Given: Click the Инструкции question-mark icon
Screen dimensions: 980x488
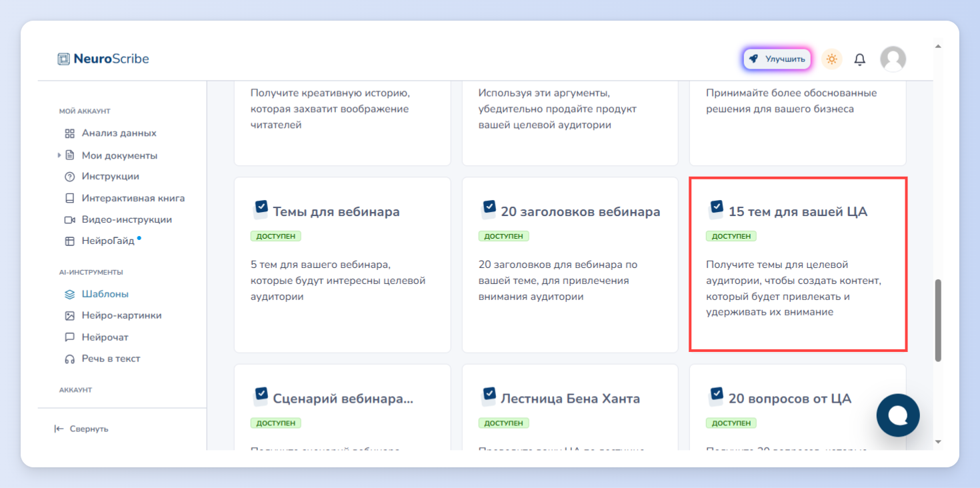Looking at the screenshot, I should (69, 177).
